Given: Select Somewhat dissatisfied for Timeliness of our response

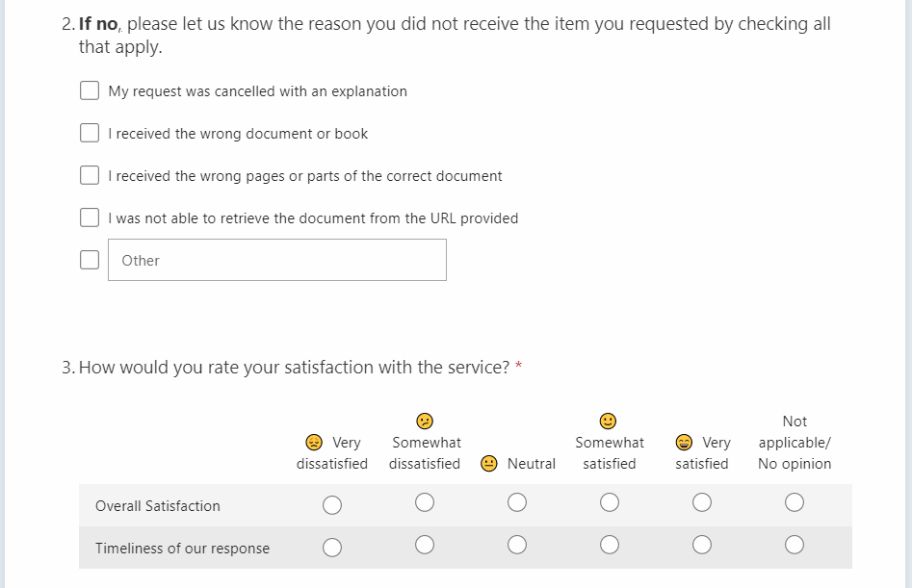Looking at the screenshot, I should 425,545.
